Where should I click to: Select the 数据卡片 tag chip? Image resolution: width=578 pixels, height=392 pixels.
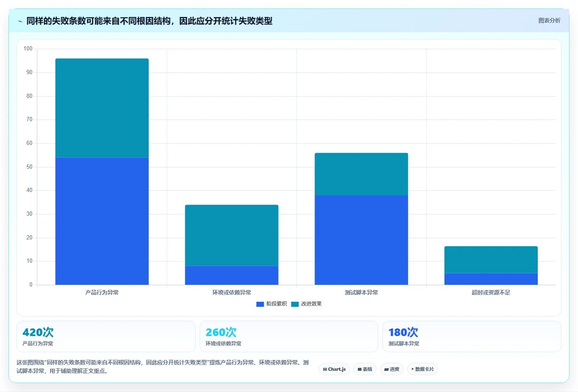(422, 369)
